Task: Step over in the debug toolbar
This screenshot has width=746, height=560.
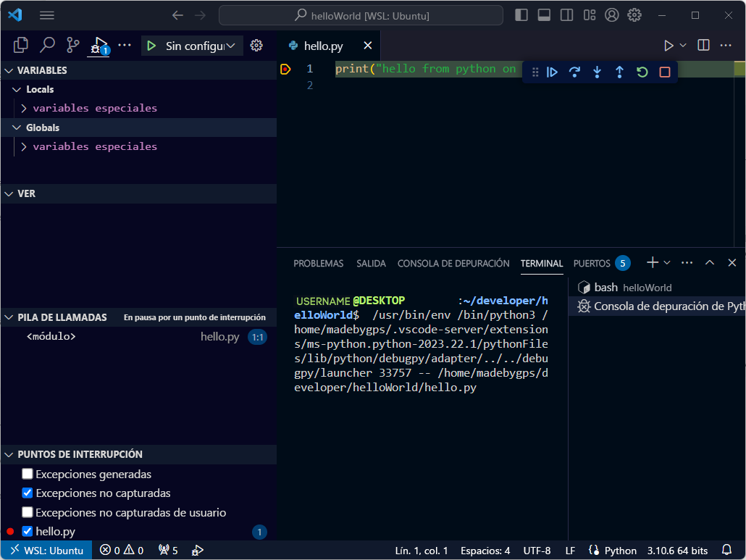Action: [575, 72]
